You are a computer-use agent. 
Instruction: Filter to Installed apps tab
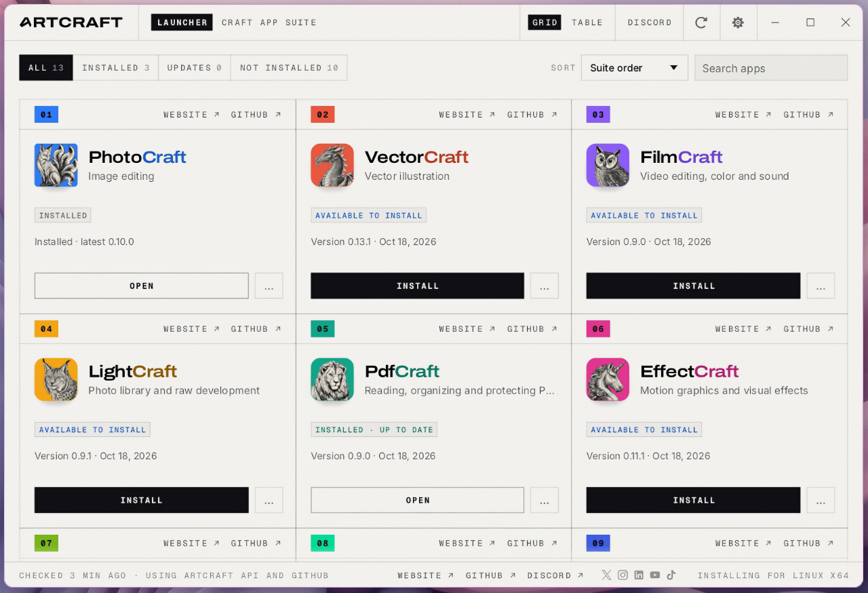tap(116, 68)
